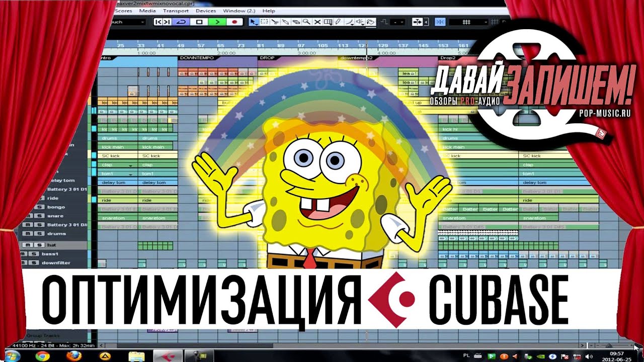Screen dimensions: 644x362
Task: Solo the snare track
Action: point(39,216)
